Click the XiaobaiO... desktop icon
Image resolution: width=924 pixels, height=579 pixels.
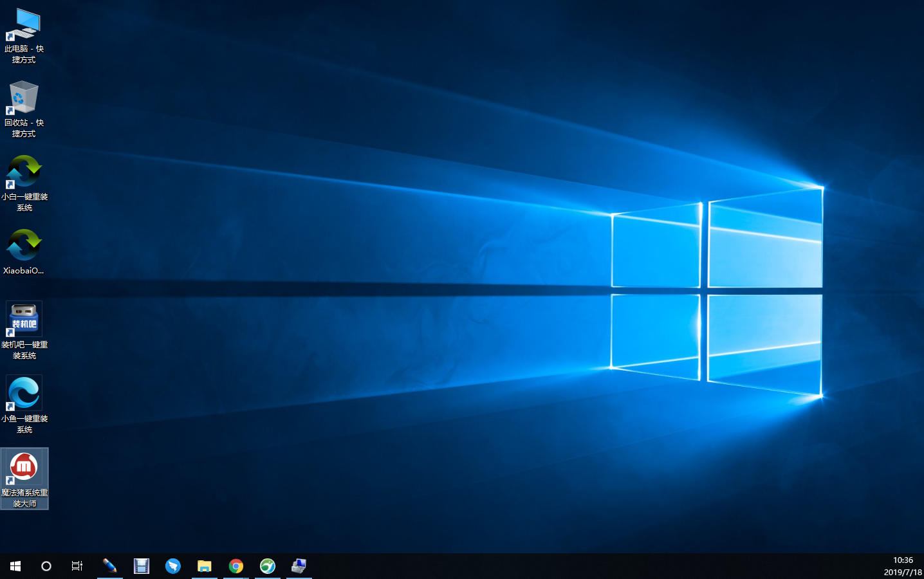point(24,246)
